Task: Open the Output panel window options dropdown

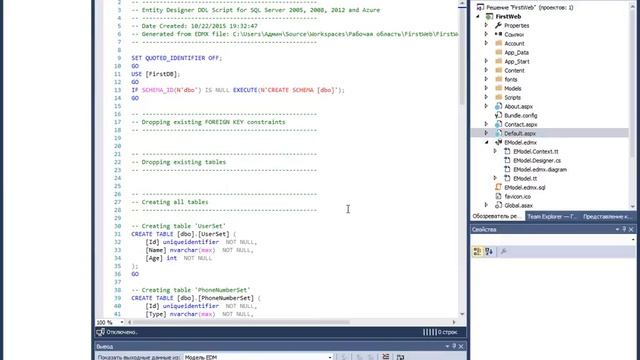Action: pos(447,346)
